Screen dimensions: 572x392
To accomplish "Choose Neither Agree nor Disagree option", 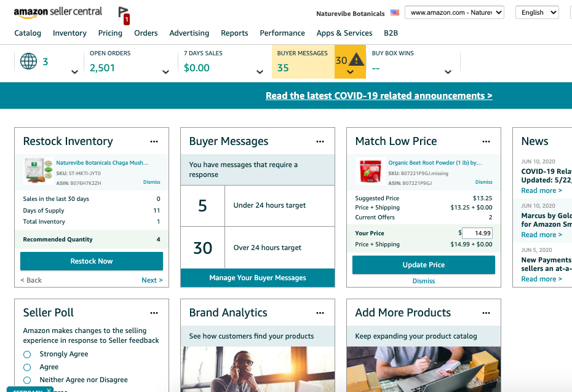I will pos(27,380).
